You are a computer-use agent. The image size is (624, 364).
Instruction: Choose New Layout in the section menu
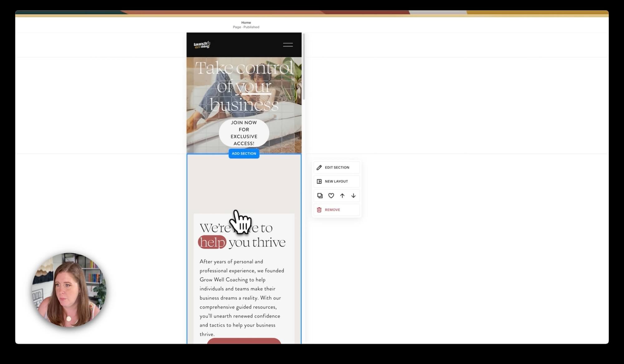point(337,181)
